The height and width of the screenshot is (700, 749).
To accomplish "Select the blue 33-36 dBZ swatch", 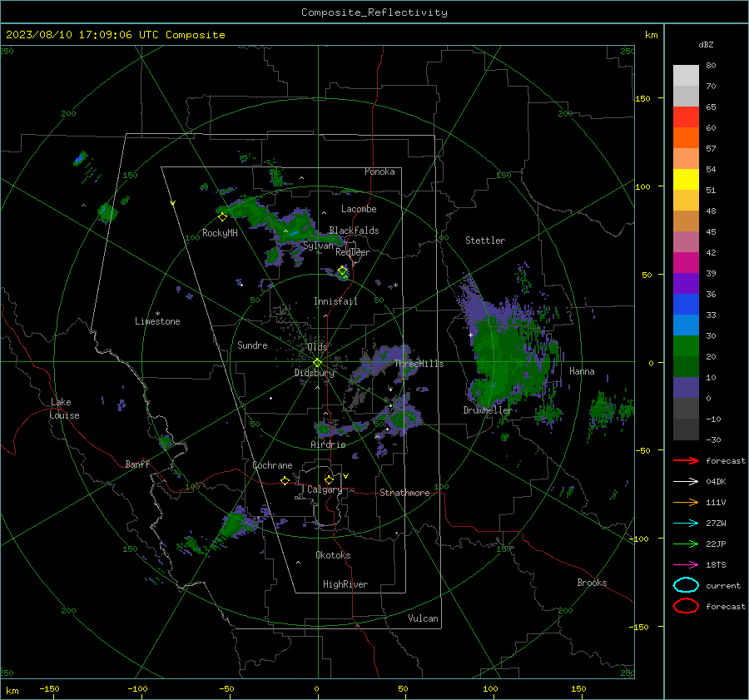I will [x=686, y=305].
